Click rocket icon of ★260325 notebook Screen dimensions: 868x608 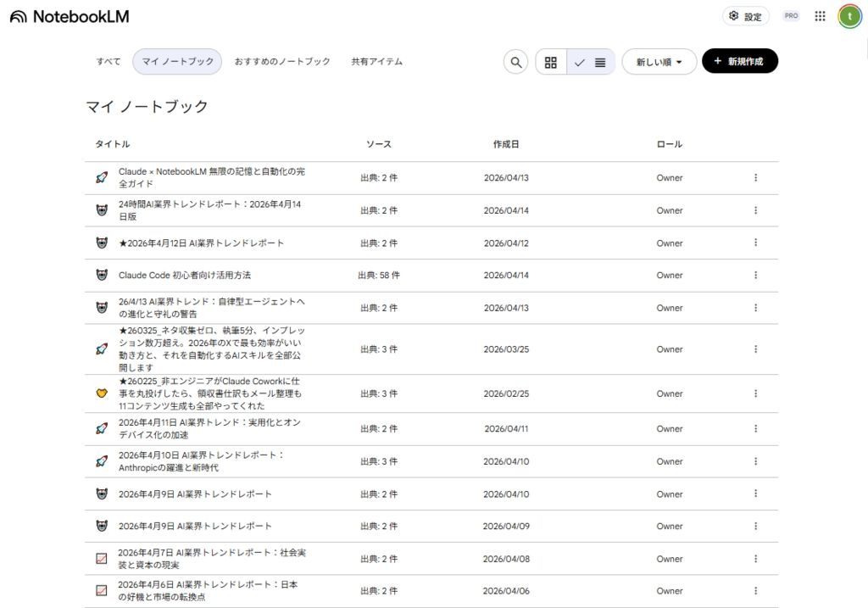(x=102, y=349)
